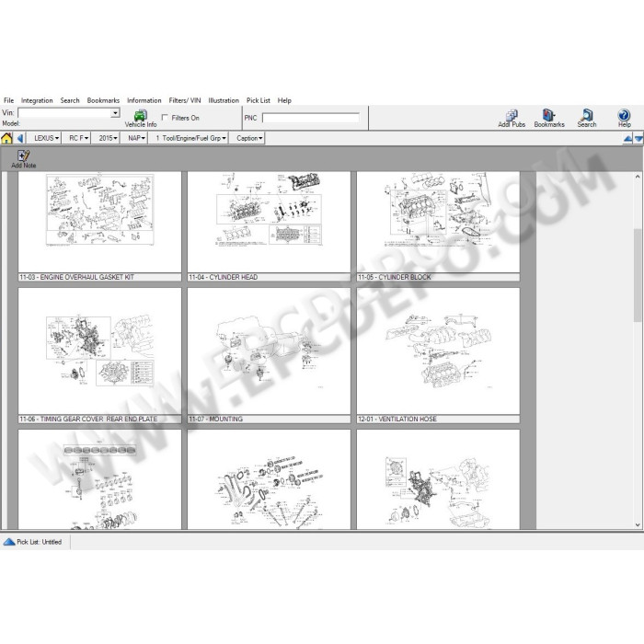Screen dimensions: 644x644
Task: Enable the Filters On checkbox
Action: [x=165, y=118]
